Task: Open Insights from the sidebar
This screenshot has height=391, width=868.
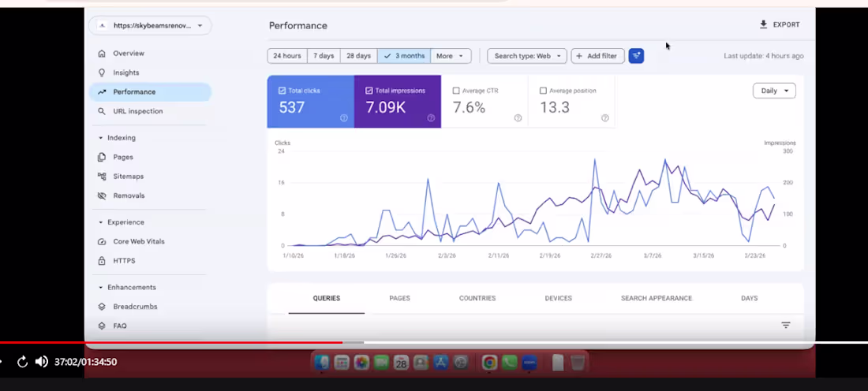Action: [x=125, y=73]
